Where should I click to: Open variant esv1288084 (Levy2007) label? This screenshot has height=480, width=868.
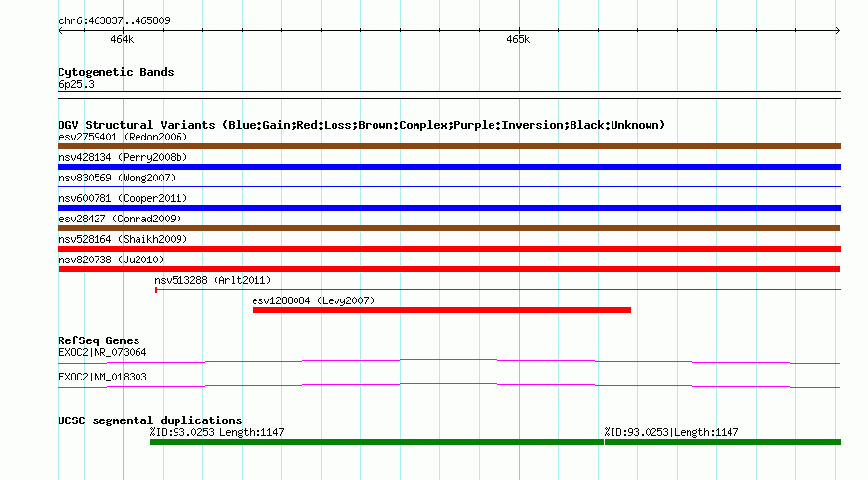pos(313,300)
